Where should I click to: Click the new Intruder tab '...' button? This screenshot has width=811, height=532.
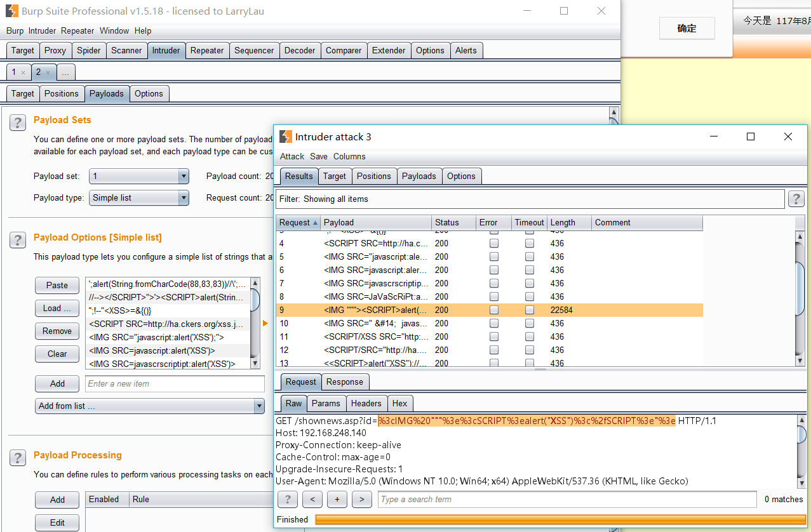65,72
